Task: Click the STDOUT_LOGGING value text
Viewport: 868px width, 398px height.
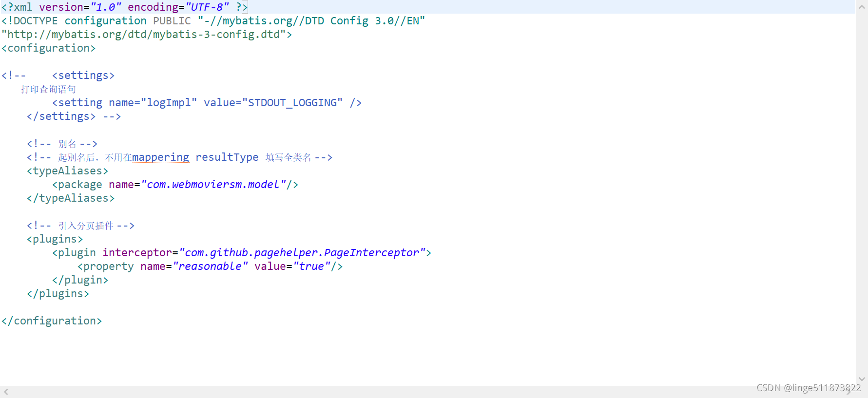Action: 292,103
